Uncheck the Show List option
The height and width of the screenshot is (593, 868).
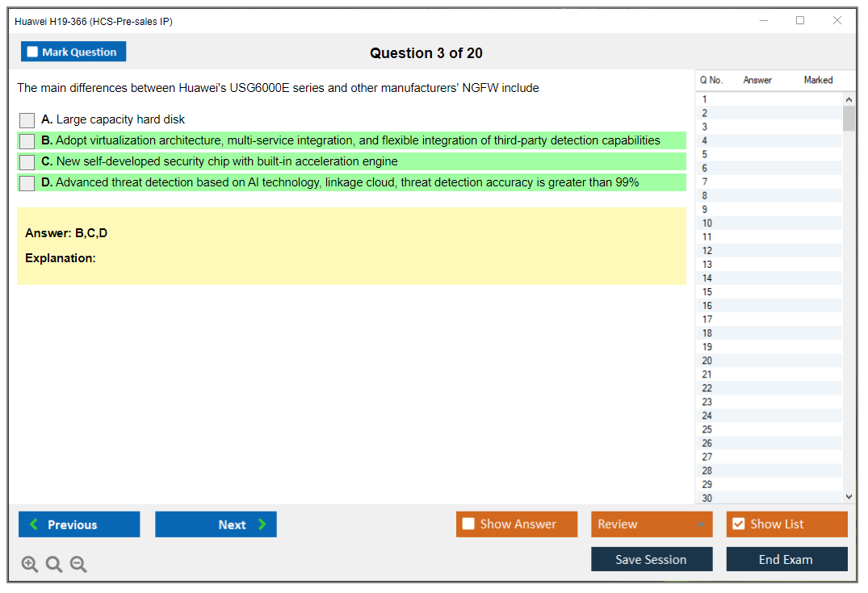pyautogui.click(x=738, y=524)
